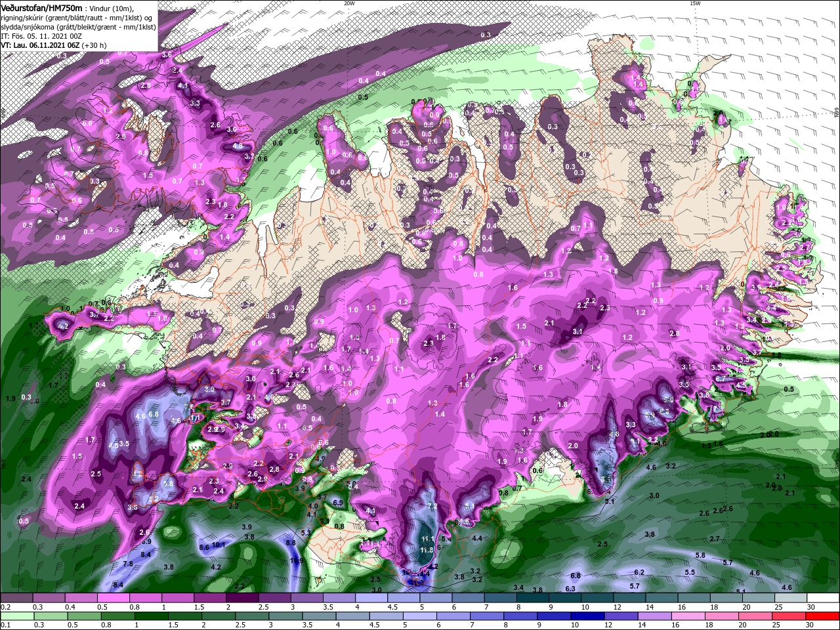The width and height of the screenshot is (840, 630).
Task: Select the lavender 4 swatch in the upper snow scale
Action: click(371, 597)
